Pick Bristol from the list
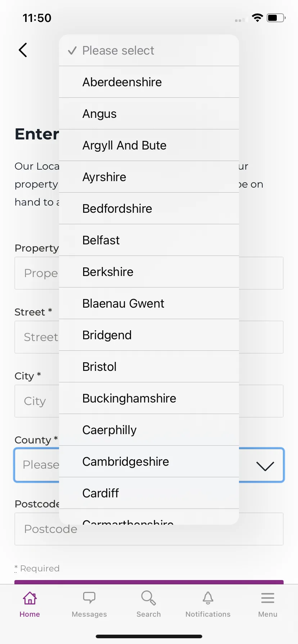This screenshot has height=644, width=298. (149, 367)
